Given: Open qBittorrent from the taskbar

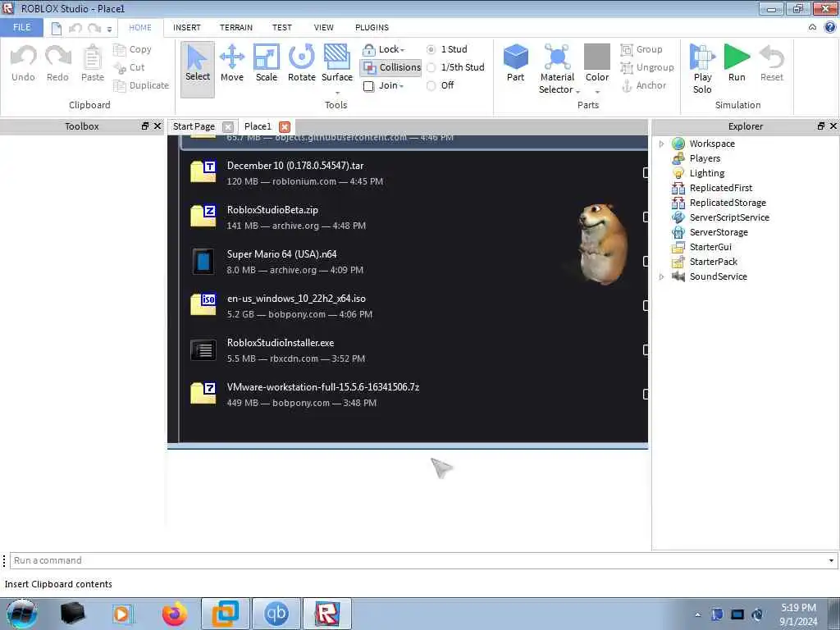Looking at the screenshot, I should tap(276, 614).
